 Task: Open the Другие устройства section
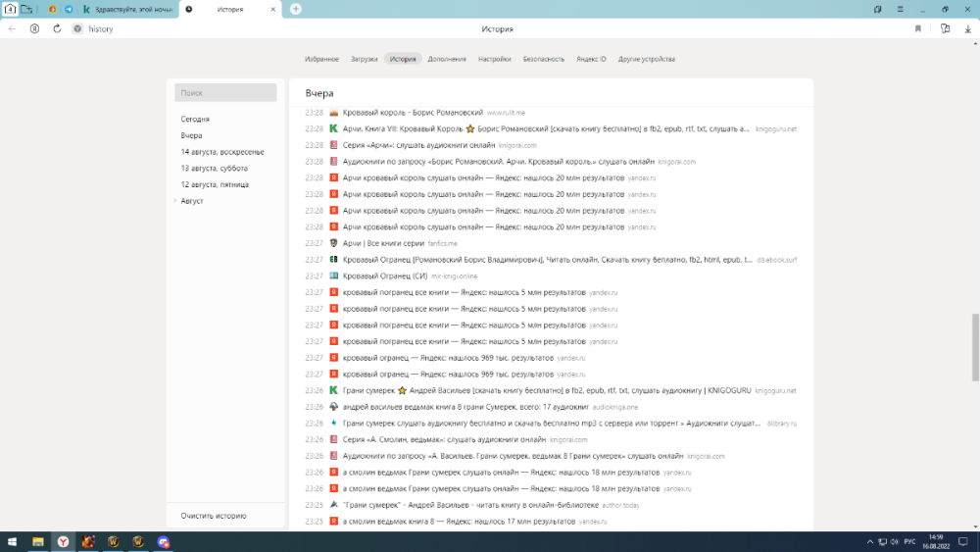click(x=646, y=59)
